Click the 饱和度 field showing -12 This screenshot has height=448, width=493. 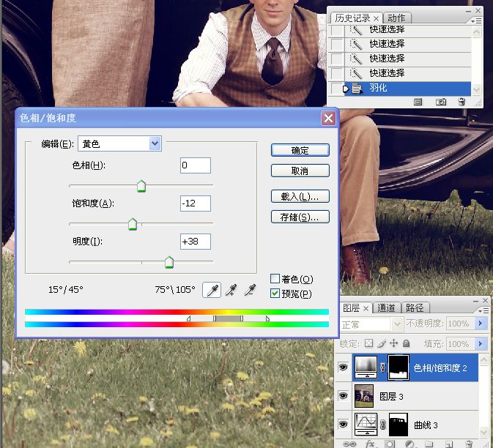[x=196, y=204]
